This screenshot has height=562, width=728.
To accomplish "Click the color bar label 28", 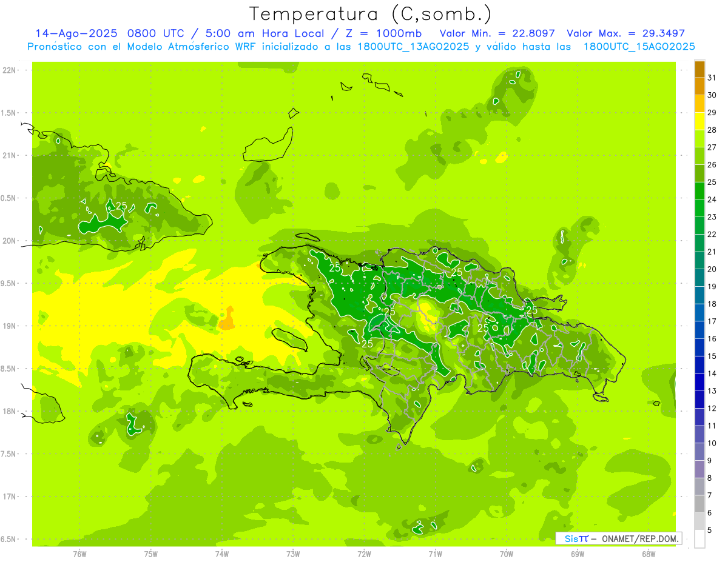I will tap(712, 130).
